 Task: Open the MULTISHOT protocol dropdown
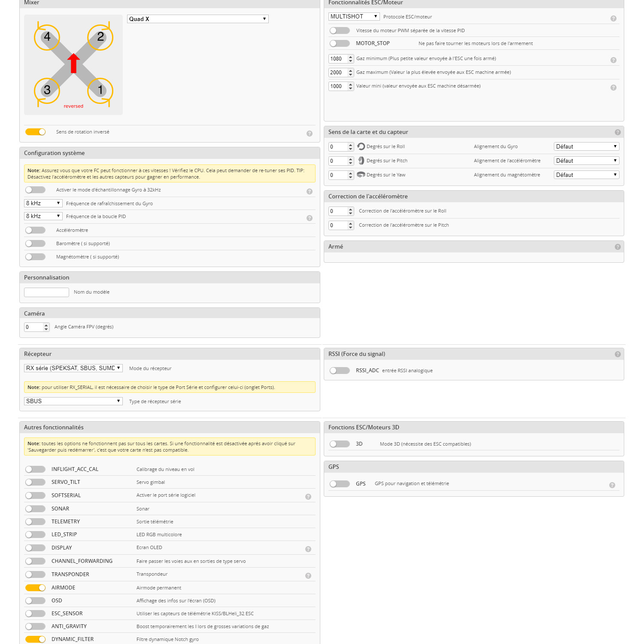coord(354,16)
